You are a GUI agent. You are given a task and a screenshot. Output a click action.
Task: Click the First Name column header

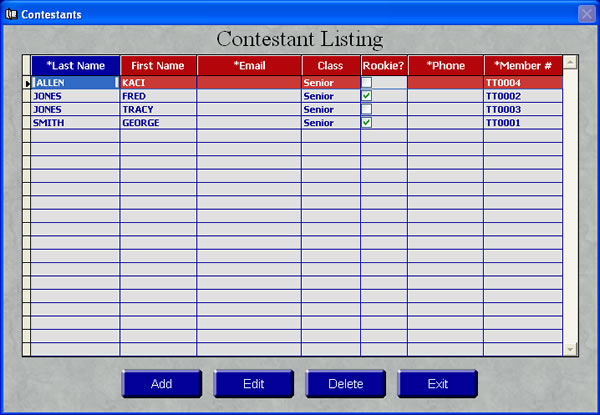tap(158, 66)
